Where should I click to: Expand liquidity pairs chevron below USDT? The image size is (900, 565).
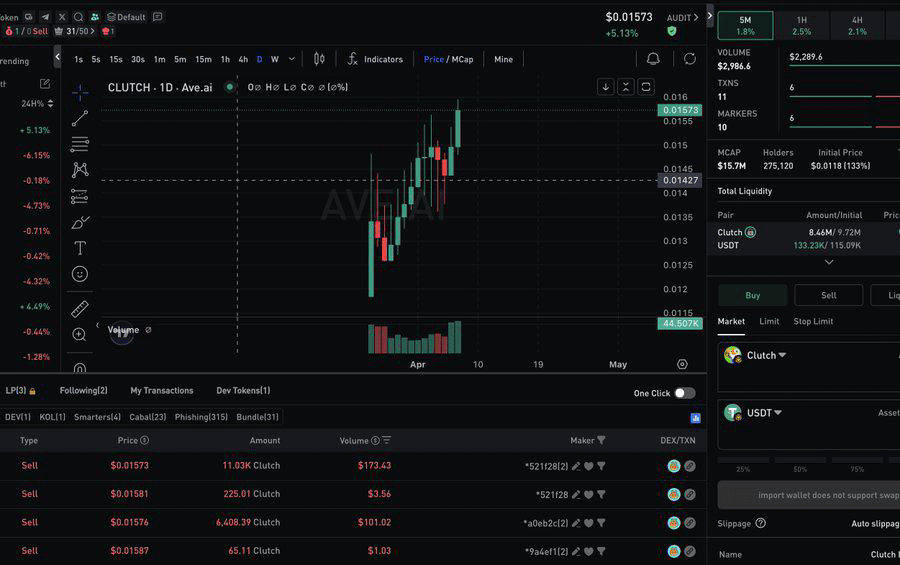point(829,262)
